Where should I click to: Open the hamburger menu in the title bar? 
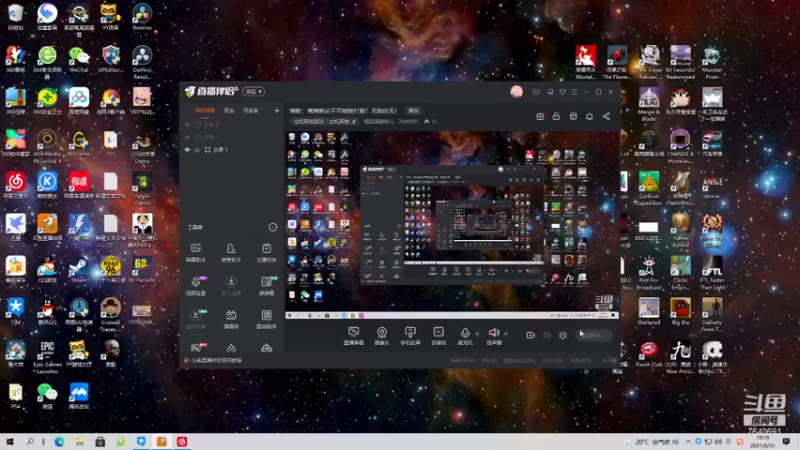[574, 92]
